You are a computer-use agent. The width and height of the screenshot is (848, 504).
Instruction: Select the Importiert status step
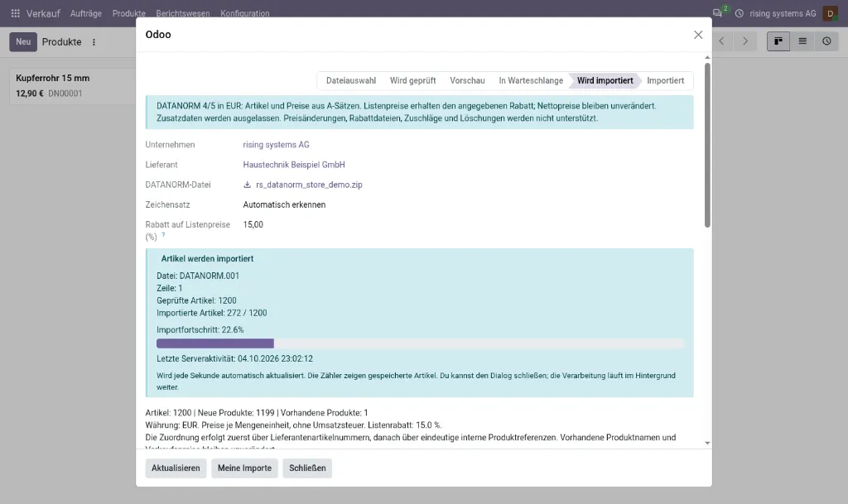tap(665, 80)
